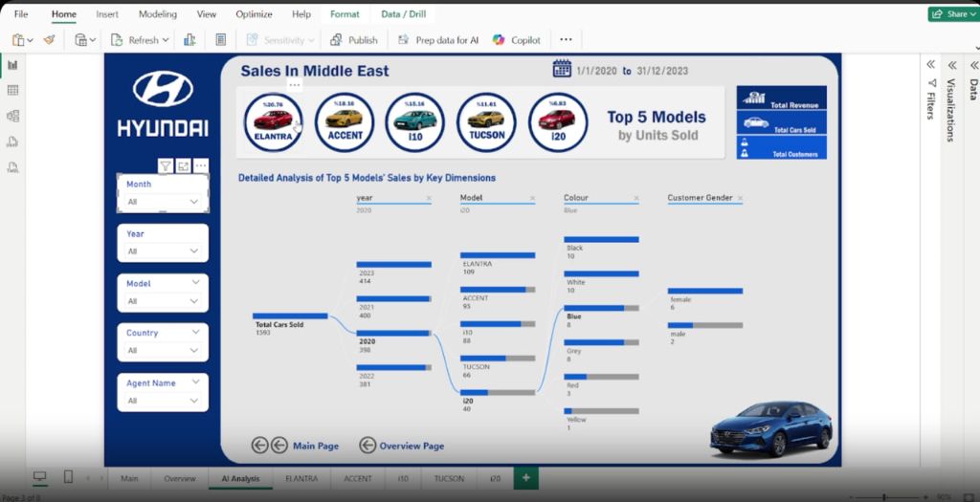The image size is (980, 502).
Task: Open the Modeling ribbon tab
Action: click(157, 14)
